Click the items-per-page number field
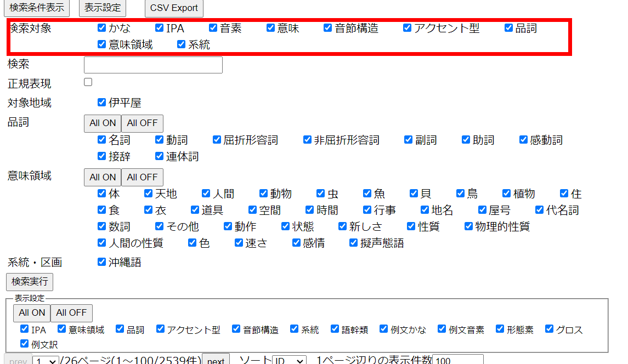The width and height of the screenshot is (628, 364). coord(458,360)
